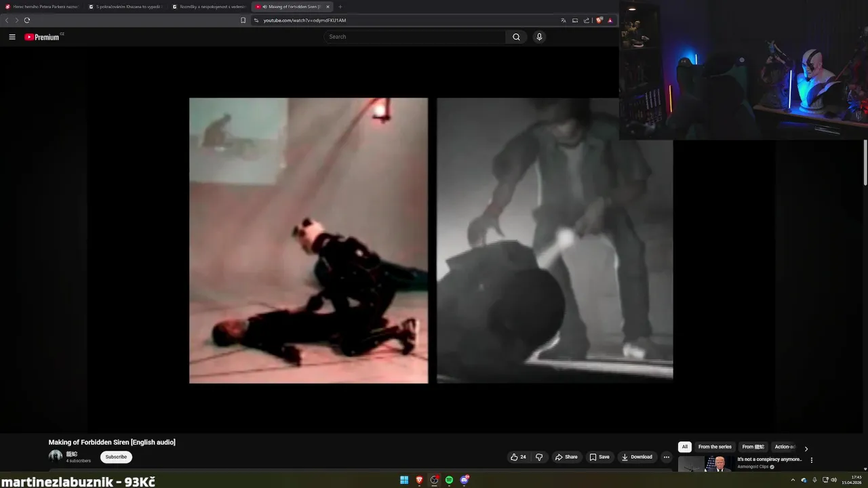
Task: Open Brave browser in the taskbar
Action: point(419,480)
